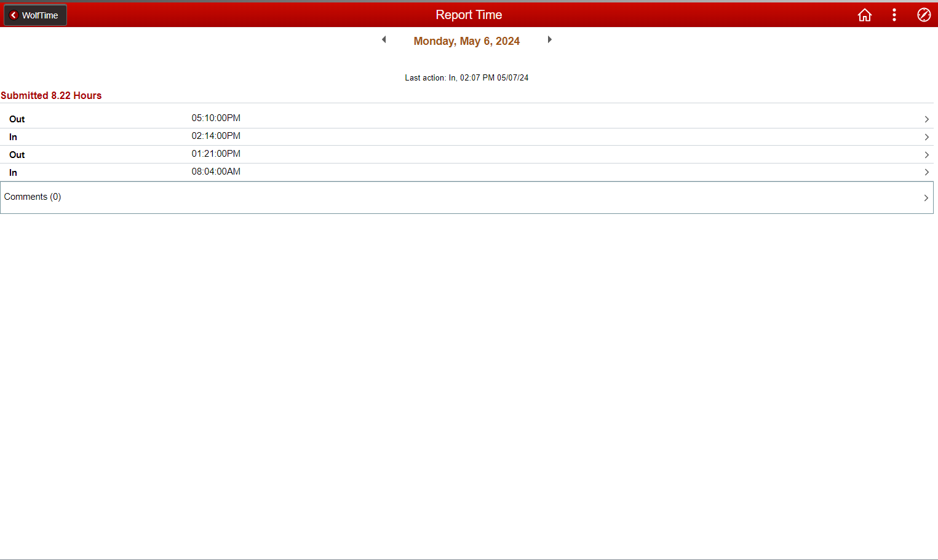Click the Last action status text

pos(466,77)
